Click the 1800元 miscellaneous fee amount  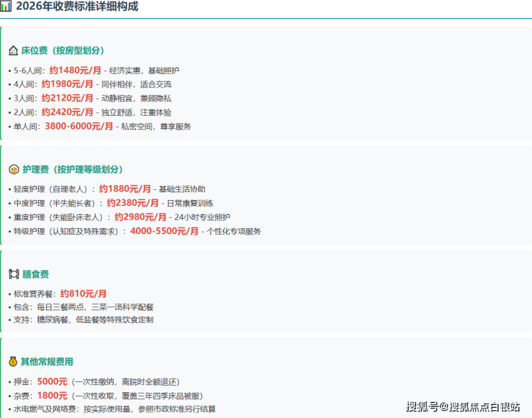(52, 396)
